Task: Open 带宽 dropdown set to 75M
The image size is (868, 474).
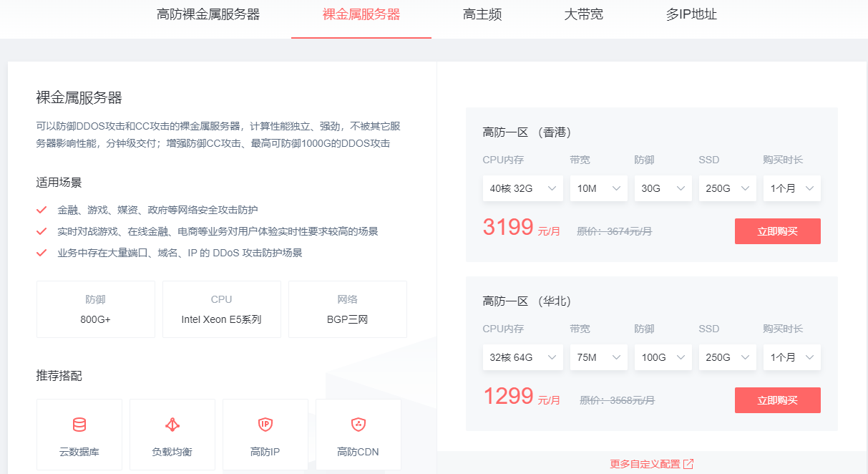Action: [599, 357]
